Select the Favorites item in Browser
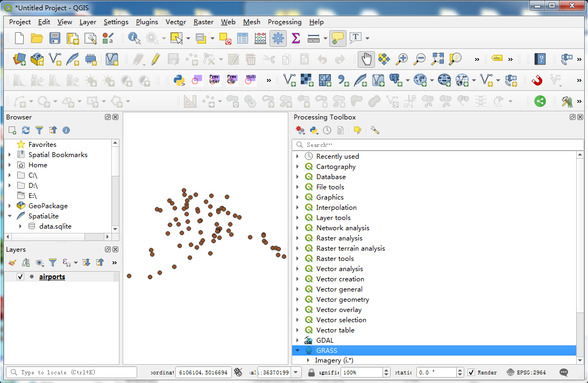Screen dimensions: 588x383 click(x=42, y=144)
